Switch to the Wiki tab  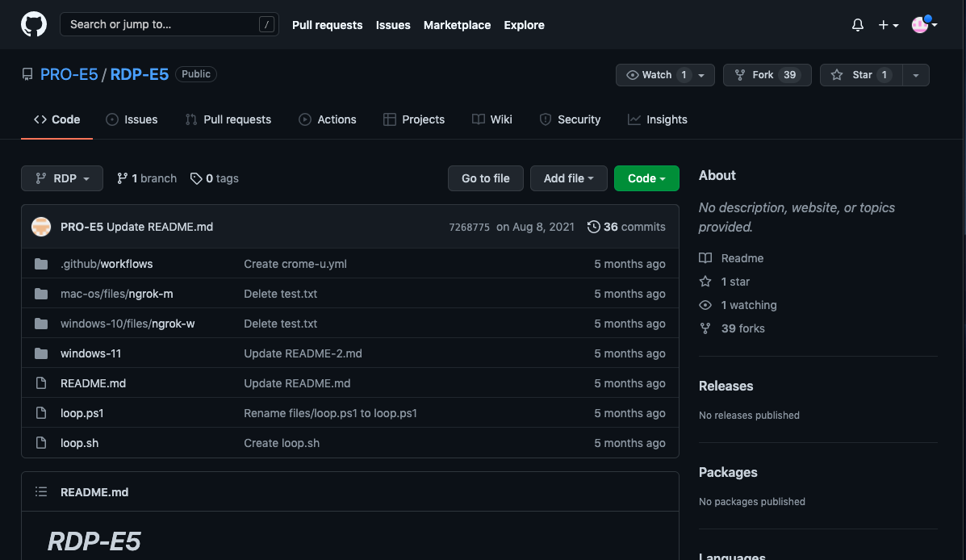[492, 119]
